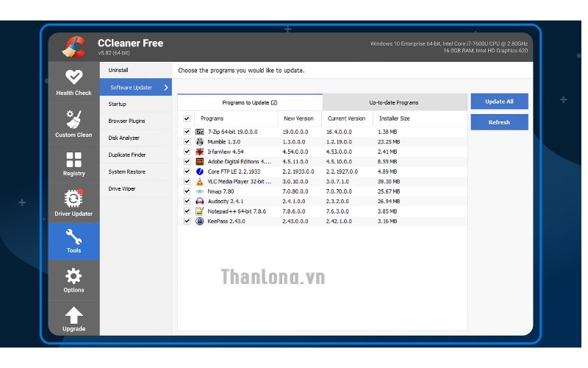The image size is (588, 368).
Task: Select the Tools wrench icon
Action: (73, 237)
